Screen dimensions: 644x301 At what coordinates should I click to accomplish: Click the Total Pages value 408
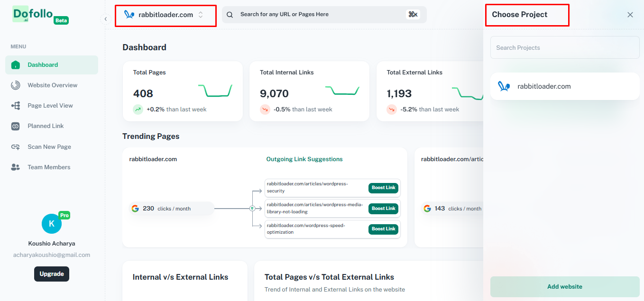[143, 93]
